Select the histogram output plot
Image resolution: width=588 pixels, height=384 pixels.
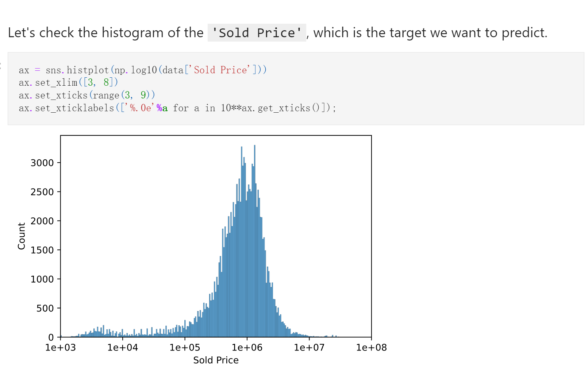(x=216, y=236)
